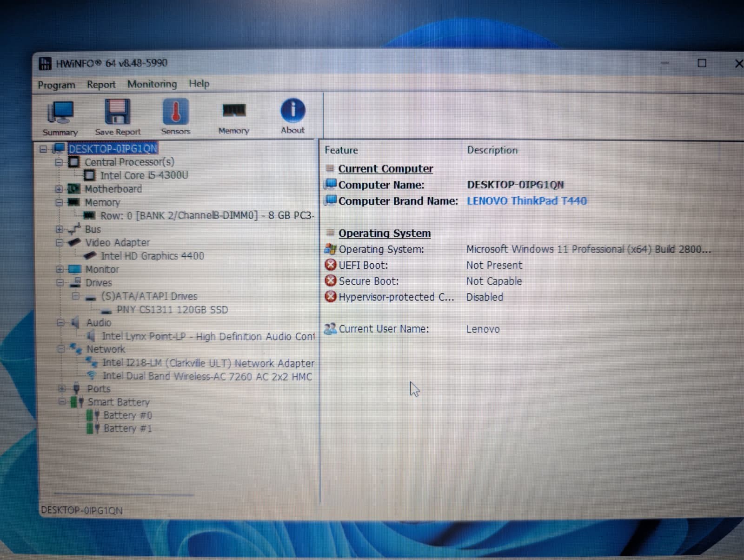The height and width of the screenshot is (560, 744).
Task: Click the Video Adapter node icon
Action: coord(74,243)
